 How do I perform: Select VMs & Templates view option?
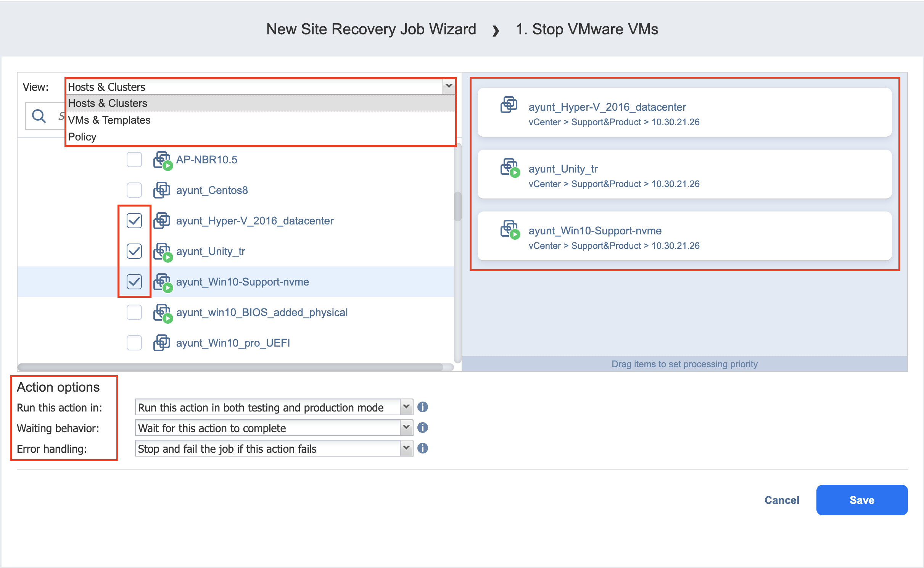coord(109,120)
